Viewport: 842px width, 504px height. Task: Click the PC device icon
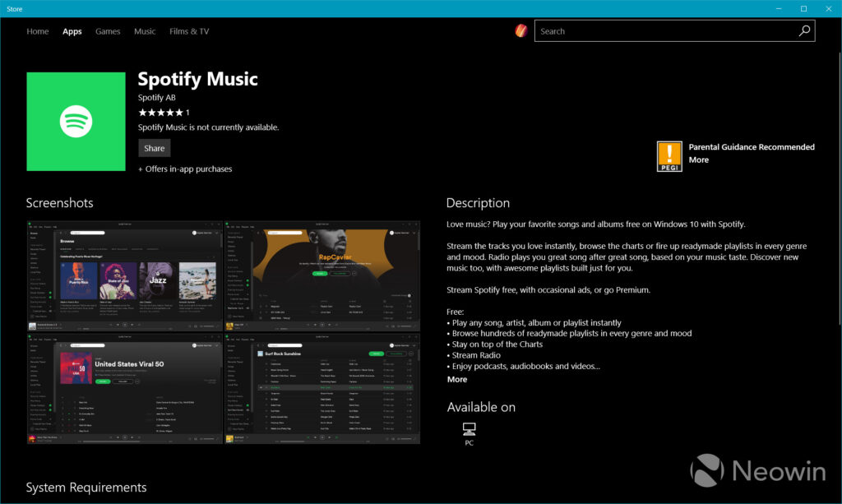pyautogui.click(x=469, y=429)
